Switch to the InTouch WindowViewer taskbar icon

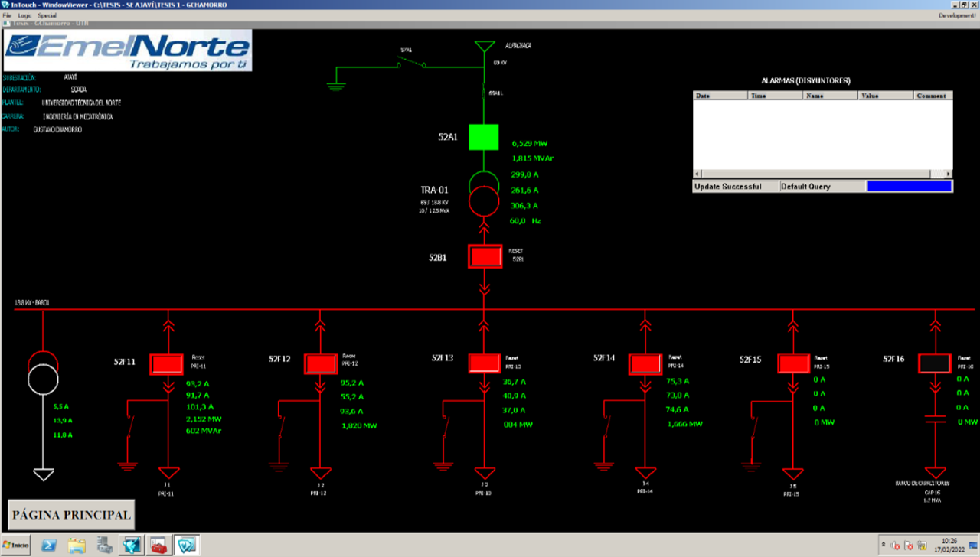coord(187,546)
